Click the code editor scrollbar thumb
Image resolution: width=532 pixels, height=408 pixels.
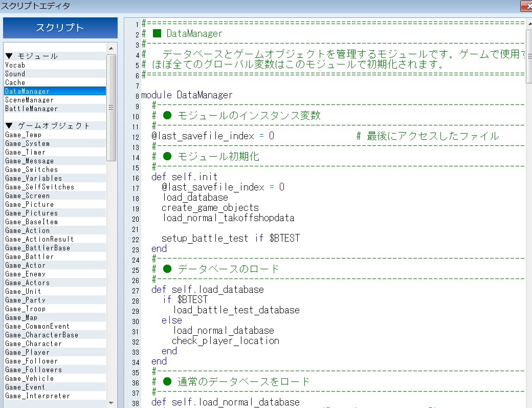(529, 56)
